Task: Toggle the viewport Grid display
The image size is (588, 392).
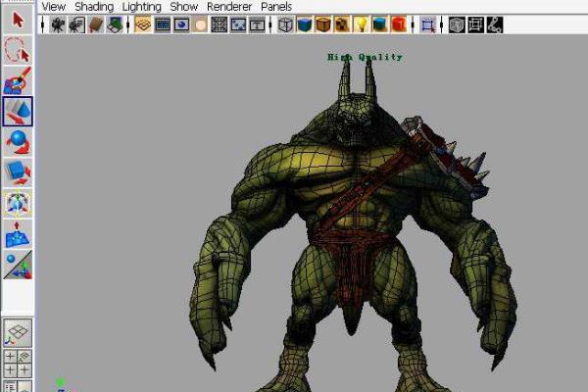Action: tap(143, 25)
